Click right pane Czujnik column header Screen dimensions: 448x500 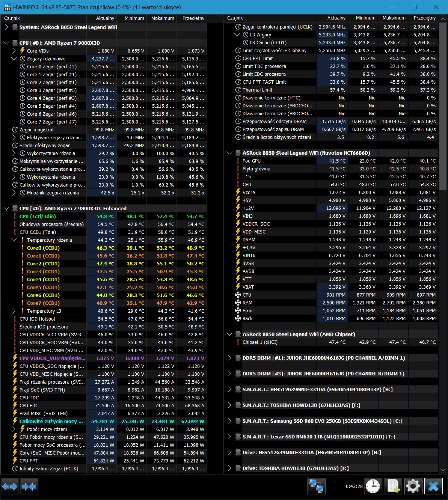point(270,18)
